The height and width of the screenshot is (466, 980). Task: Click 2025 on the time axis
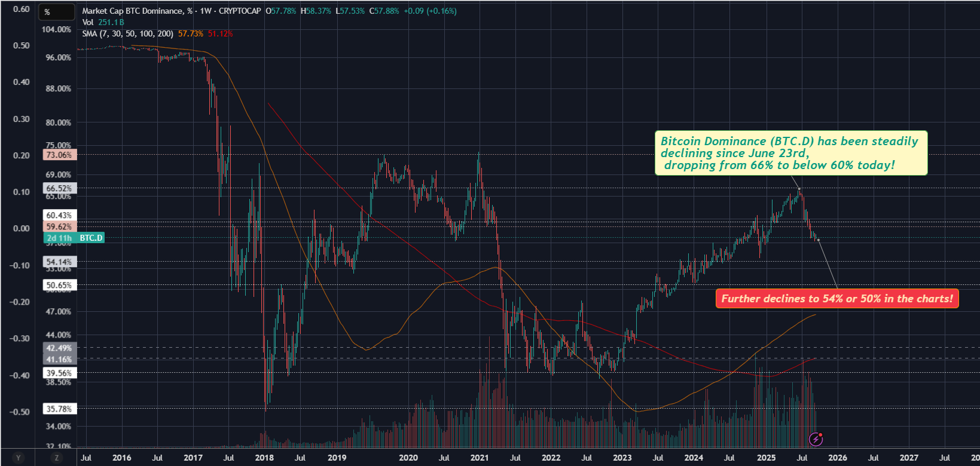[766, 458]
